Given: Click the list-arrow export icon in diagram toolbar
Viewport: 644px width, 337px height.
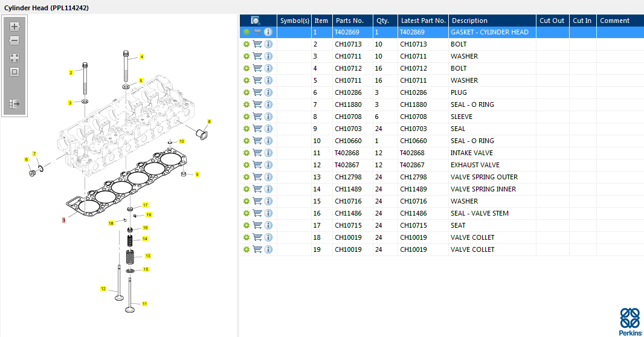Looking at the screenshot, I should pos(14,103).
